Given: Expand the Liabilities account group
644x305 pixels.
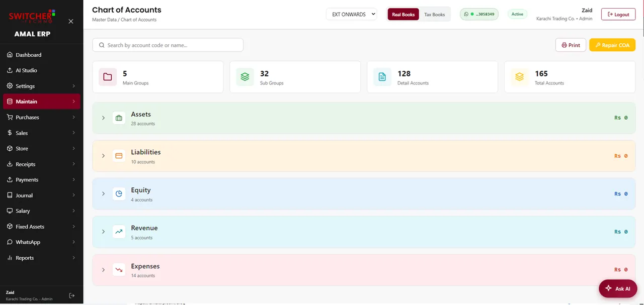Looking at the screenshot, I should [x=103, y=156].
